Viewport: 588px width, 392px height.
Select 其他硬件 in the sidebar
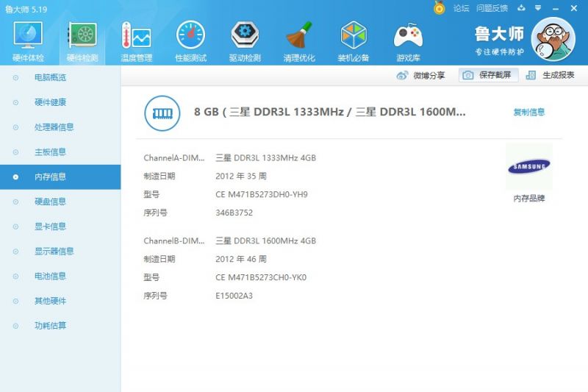[x=60, y=301]
